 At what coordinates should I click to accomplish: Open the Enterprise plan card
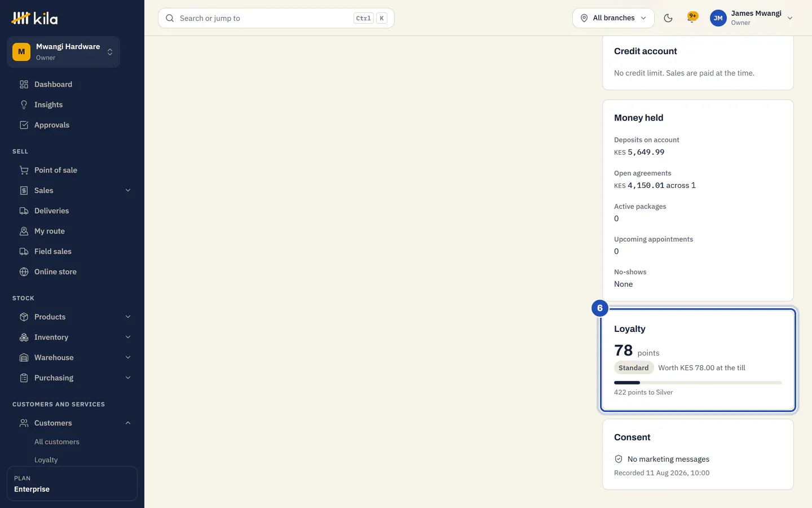click(72, 484)
